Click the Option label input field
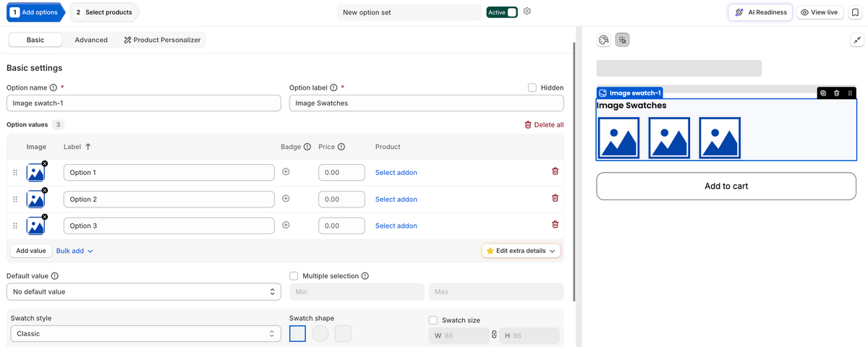The image size is (868, 347). [426, 103]
